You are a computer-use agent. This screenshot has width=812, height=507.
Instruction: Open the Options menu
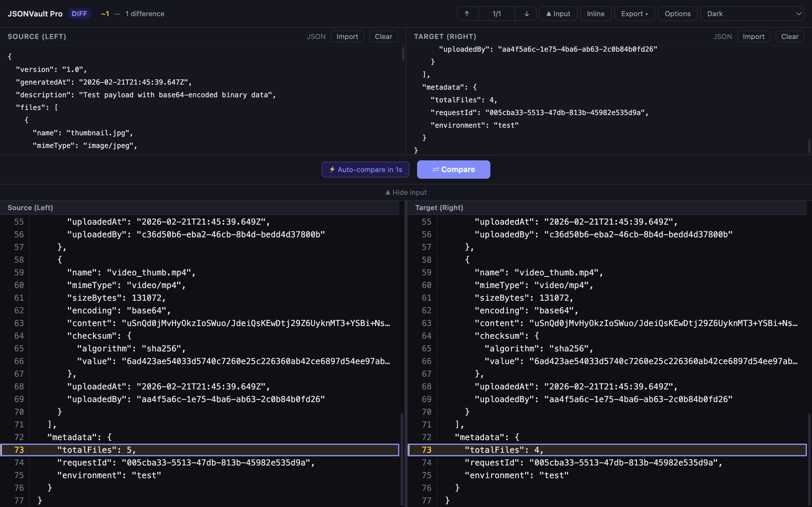click(677, 14)
